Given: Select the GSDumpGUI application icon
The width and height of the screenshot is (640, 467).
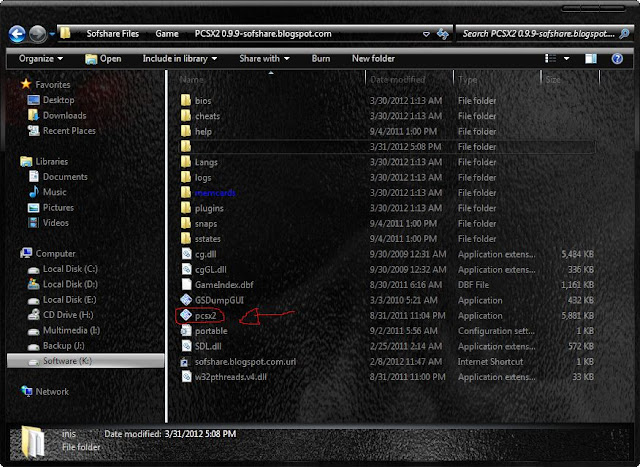Looking at the screenshot, I should tap(186, 300).
